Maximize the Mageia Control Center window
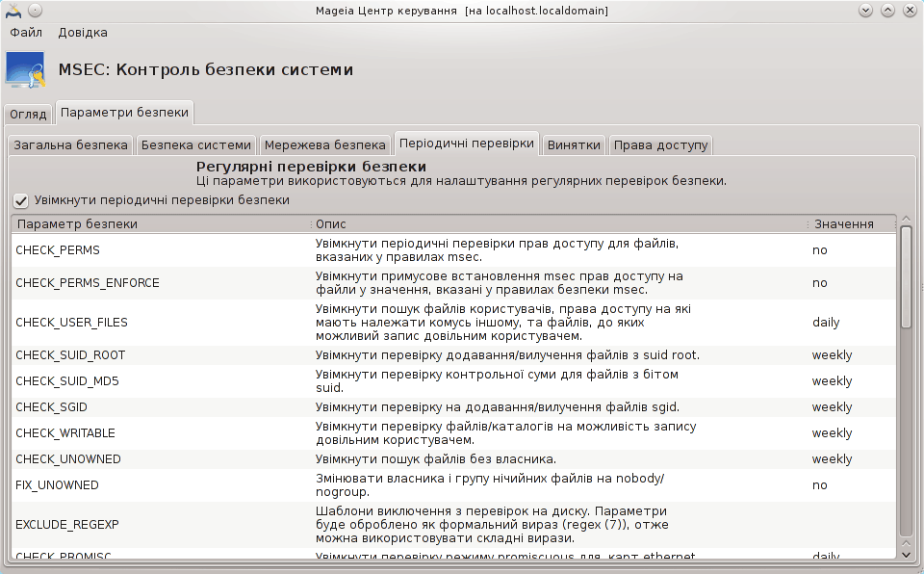Viewport: 924px width, 574px height. (x=887, y=11)
